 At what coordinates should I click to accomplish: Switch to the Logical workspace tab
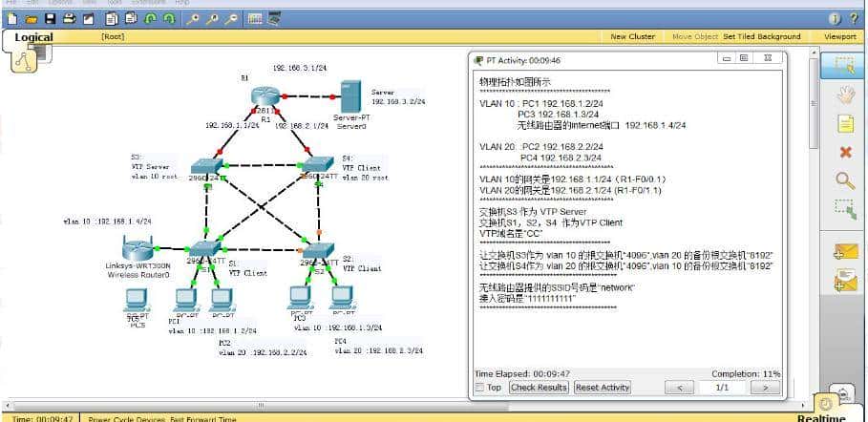(34, 37)
